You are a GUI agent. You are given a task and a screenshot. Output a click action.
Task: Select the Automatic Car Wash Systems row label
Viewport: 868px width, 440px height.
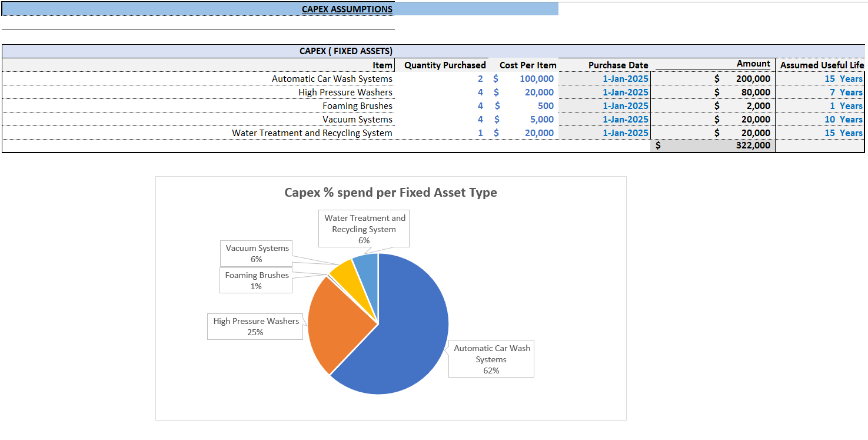(331, 78)
